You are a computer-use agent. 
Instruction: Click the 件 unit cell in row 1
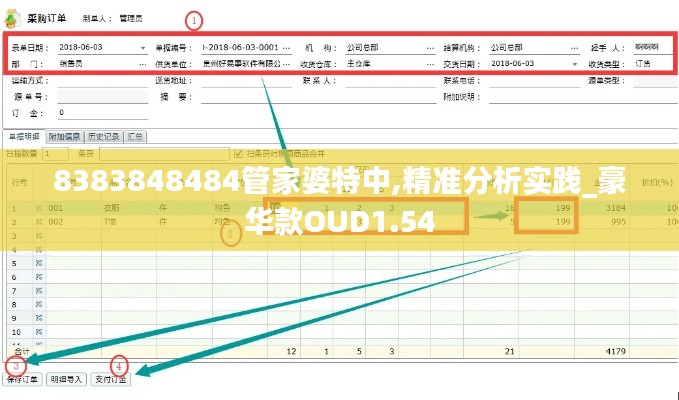point(184,208)
